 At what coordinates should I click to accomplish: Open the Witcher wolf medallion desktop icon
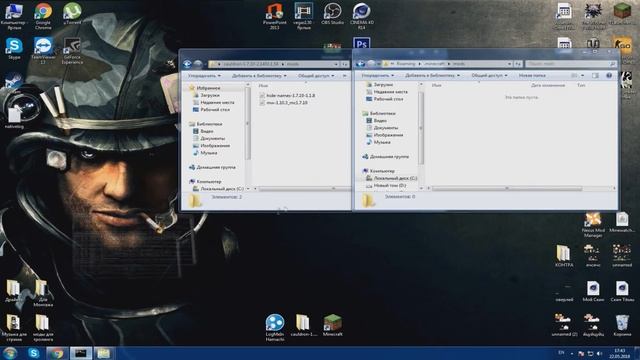(x=593, y=16)
